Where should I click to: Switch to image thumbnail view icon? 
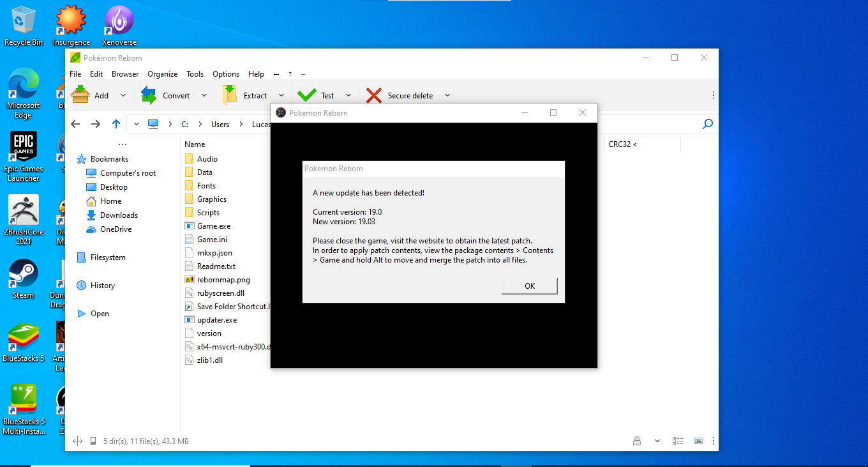[x=698, y=441]
